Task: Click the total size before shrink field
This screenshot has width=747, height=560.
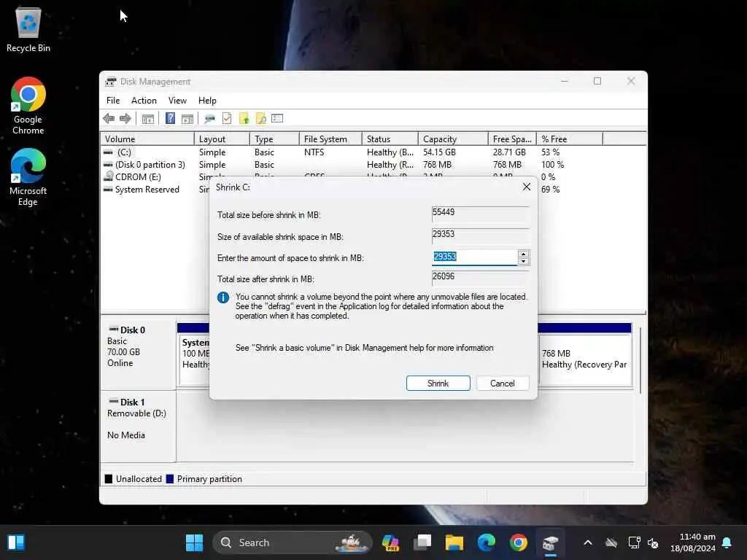Action: coord(480,214)
